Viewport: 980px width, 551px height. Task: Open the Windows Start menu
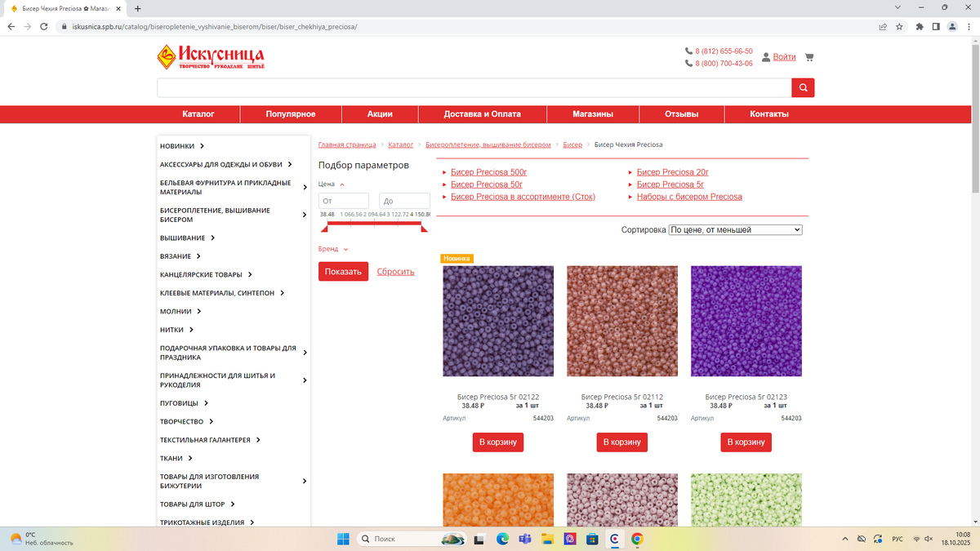click(x=343, y=539)
